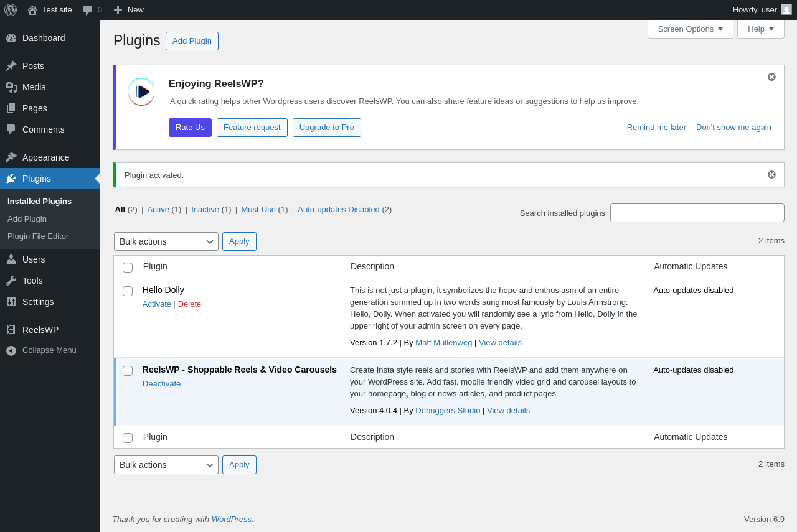The width and height of the screenshot is (797, 532).
Task: Expand the Screen Options panel
Action: (690, 29)
